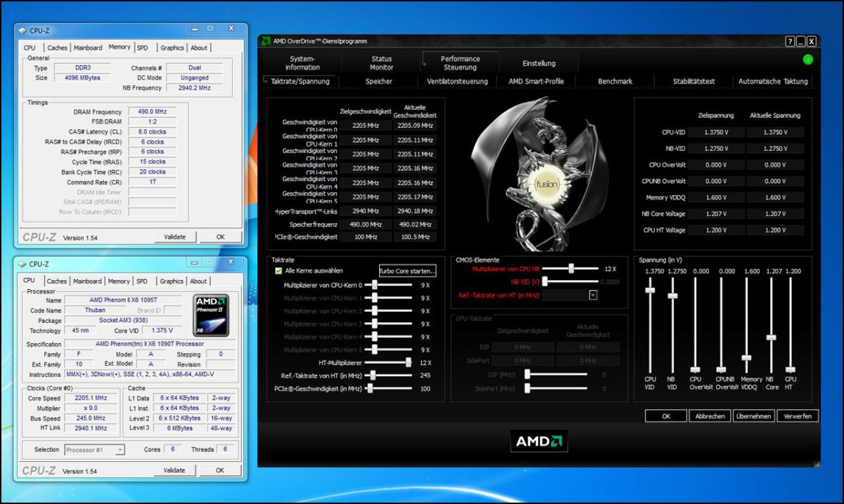Open Memory tab in CPU-Z CPU window
Viewport: 844px width, 504px height.
(x=119, y=281)
